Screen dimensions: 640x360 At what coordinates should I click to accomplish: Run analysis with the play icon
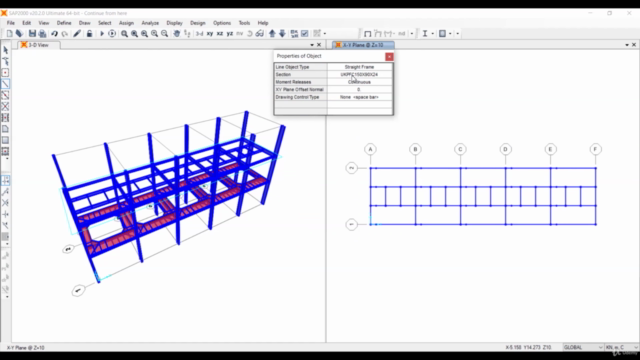[x=102, y=33]
